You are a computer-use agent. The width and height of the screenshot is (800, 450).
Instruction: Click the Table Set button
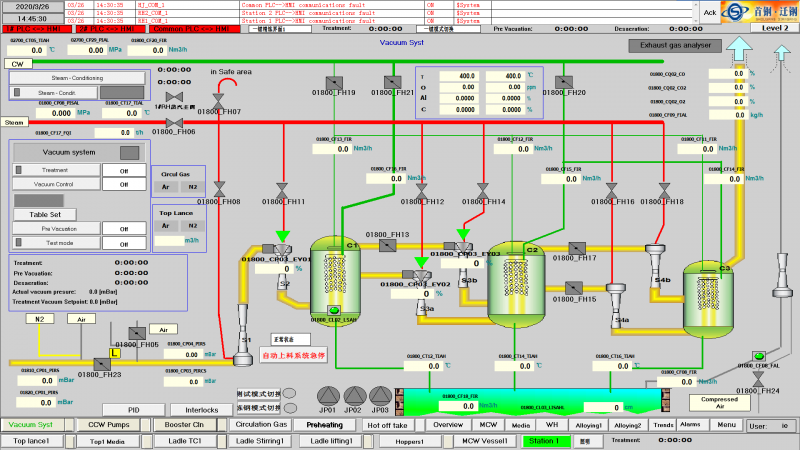click(x=45, y=214)
